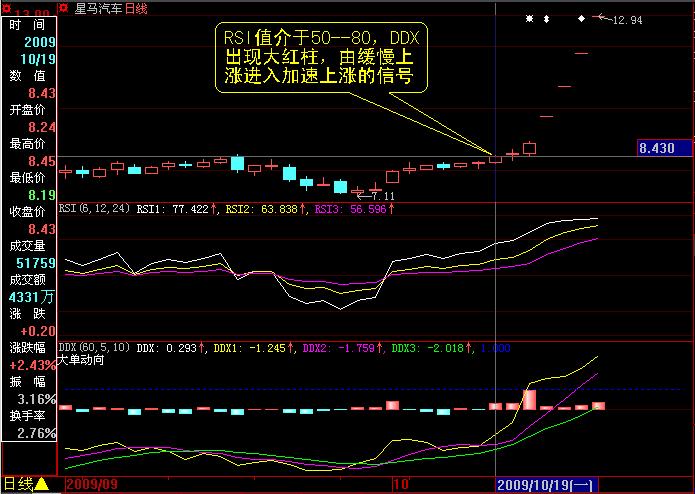Click the 8.45 highest price value

[x=42, y=161]
